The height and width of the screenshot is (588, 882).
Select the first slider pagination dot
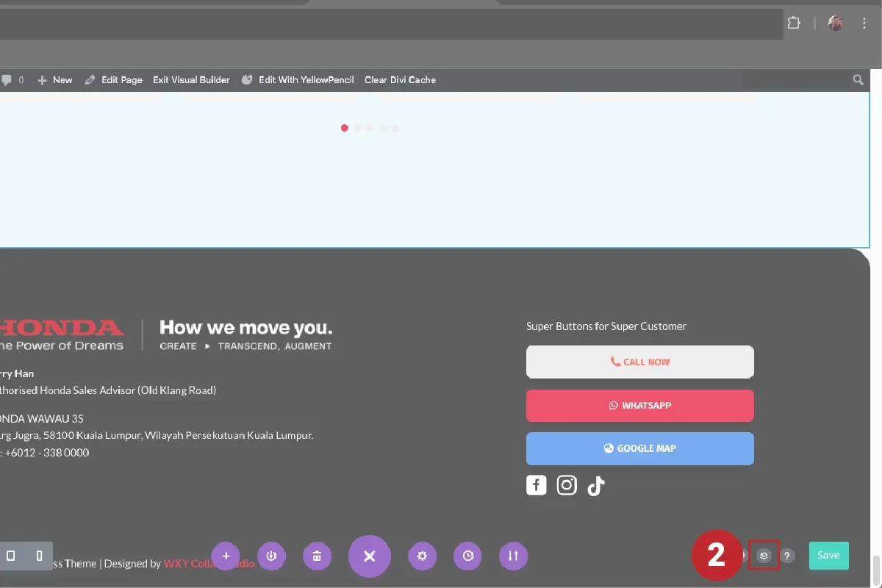344,127
